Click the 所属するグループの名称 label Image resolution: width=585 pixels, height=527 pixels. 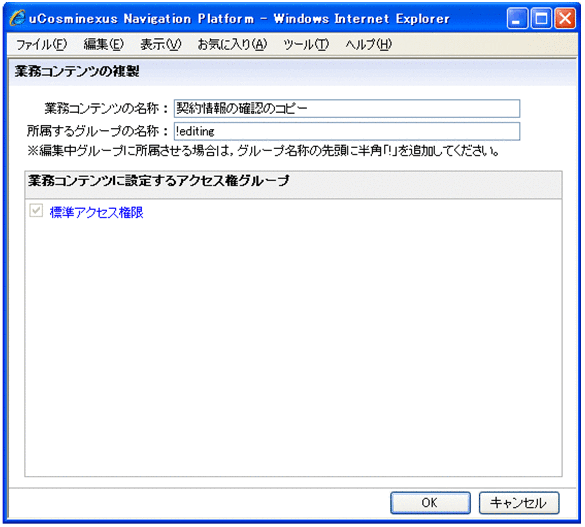pos(98,131)
